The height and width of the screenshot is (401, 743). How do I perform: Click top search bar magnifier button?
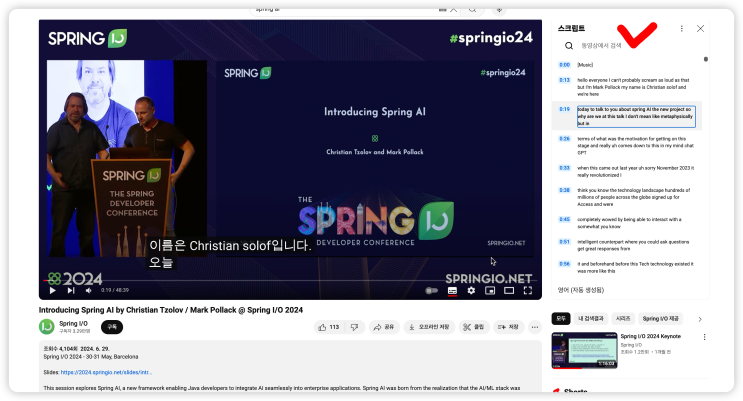(x=472, y=9)
